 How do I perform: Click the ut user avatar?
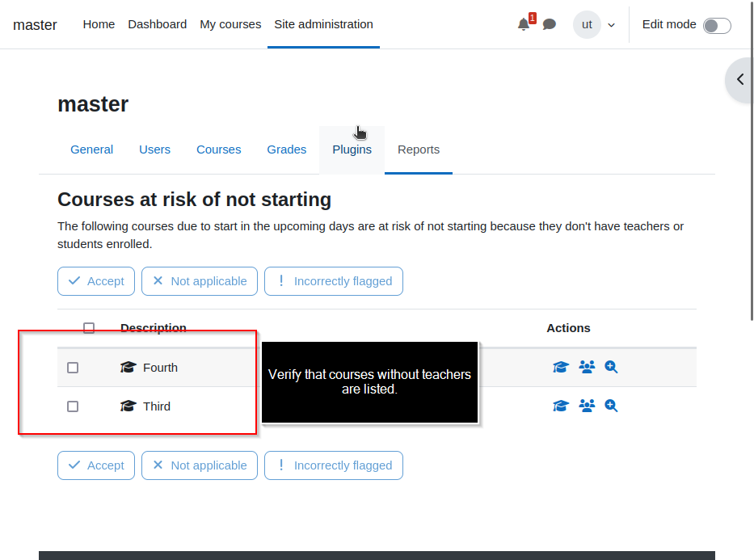(587, 24)
